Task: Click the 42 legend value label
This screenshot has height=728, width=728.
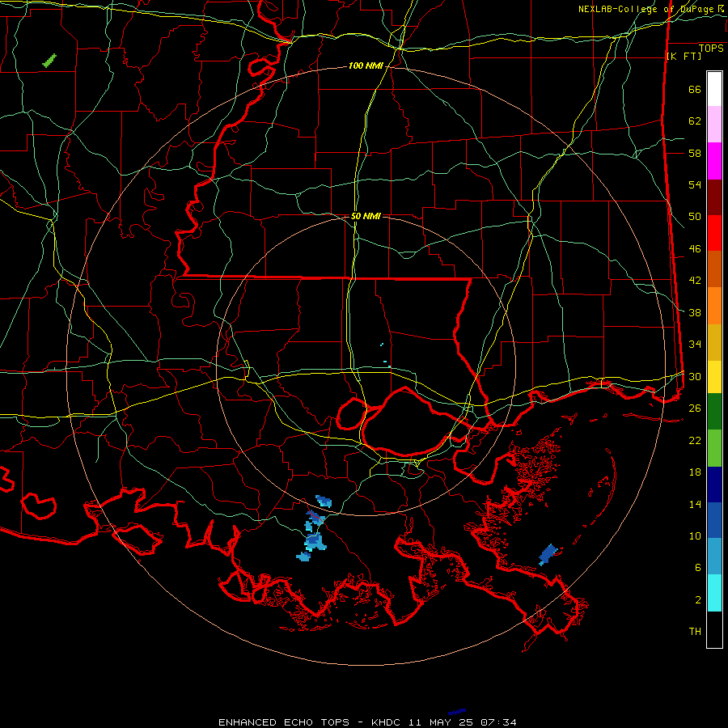Action: [695, 280]
